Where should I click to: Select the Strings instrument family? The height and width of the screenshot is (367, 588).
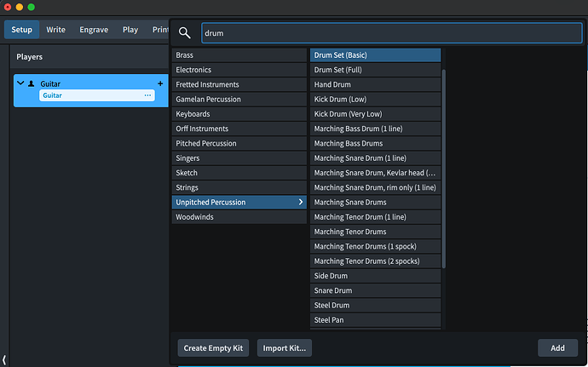coord(187,187)
